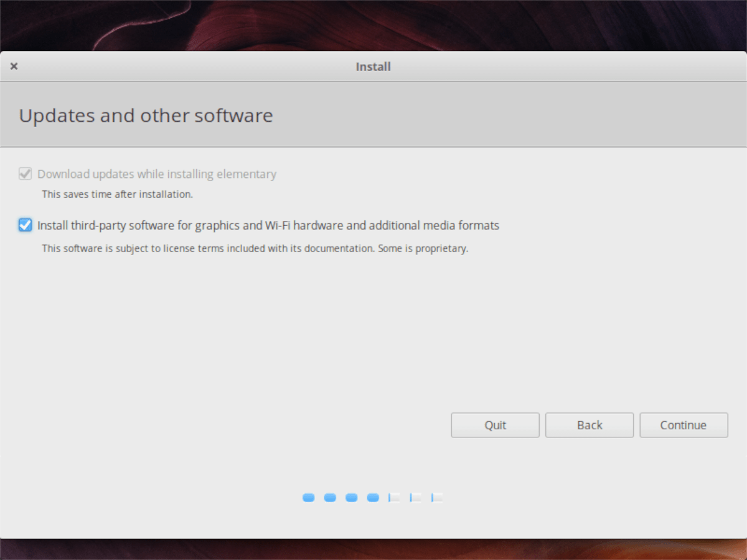Click the 'Install' window title bar text

[373, 67]
